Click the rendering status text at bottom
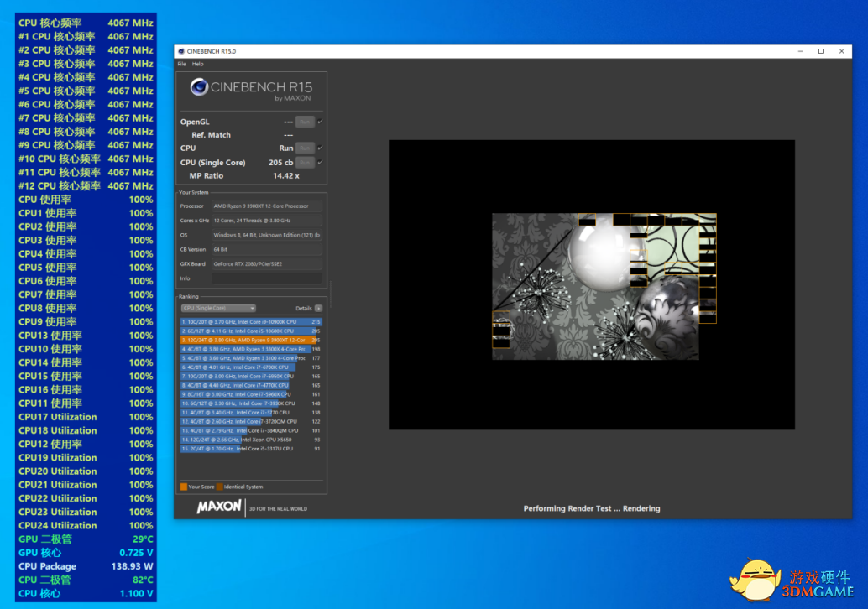 click(x=591, y=509)
